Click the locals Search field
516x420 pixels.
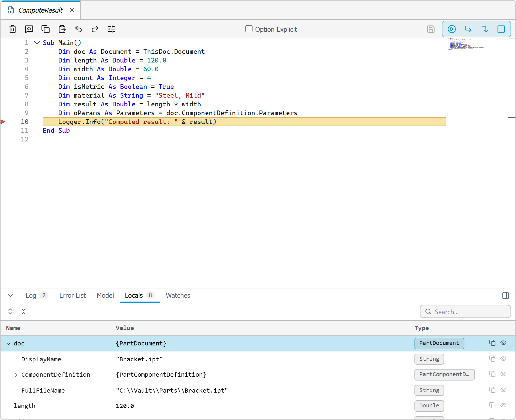(465, 312)
